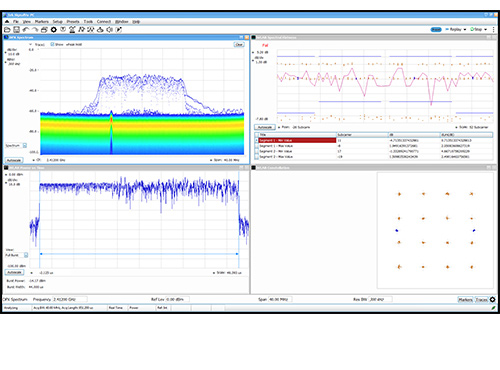Click the application logo left of File
Viewport: 500px width, 370px height.
[7, 21]
